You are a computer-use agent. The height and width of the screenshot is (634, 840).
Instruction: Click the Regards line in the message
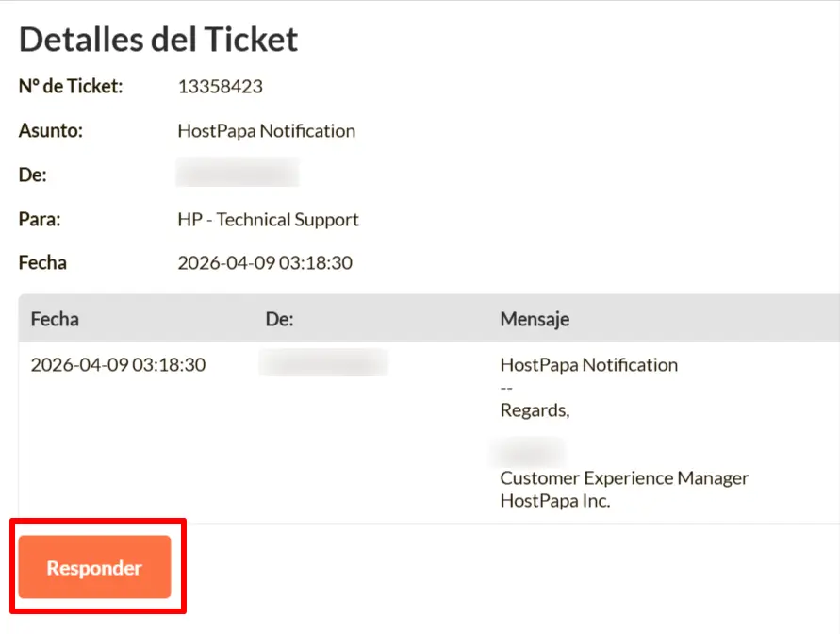pos(535,410)
